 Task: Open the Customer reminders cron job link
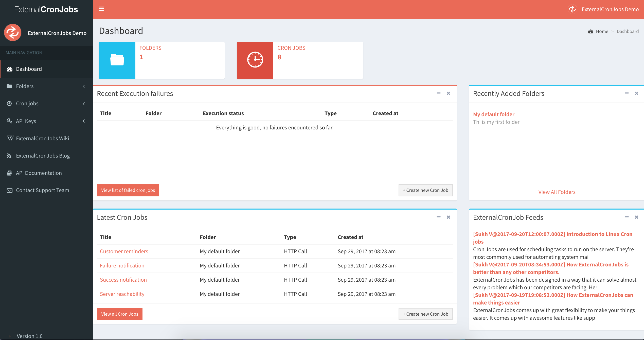(x=124, y=251)
